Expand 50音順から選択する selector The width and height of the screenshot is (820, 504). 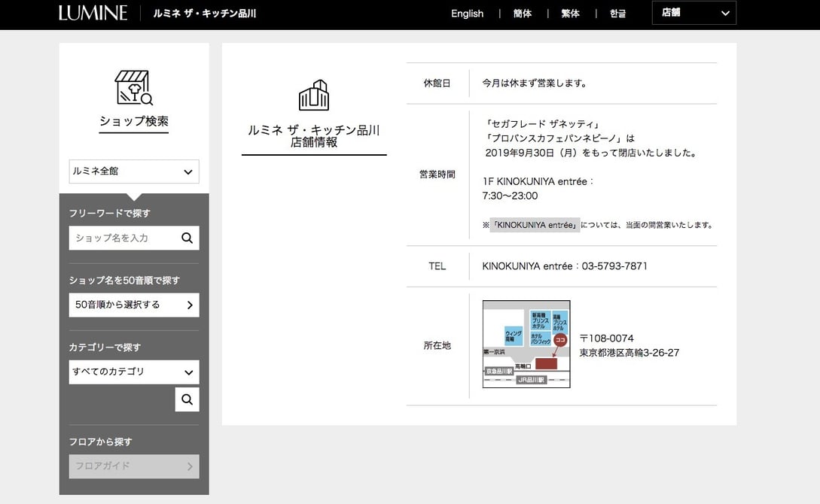tap(134, 305)
